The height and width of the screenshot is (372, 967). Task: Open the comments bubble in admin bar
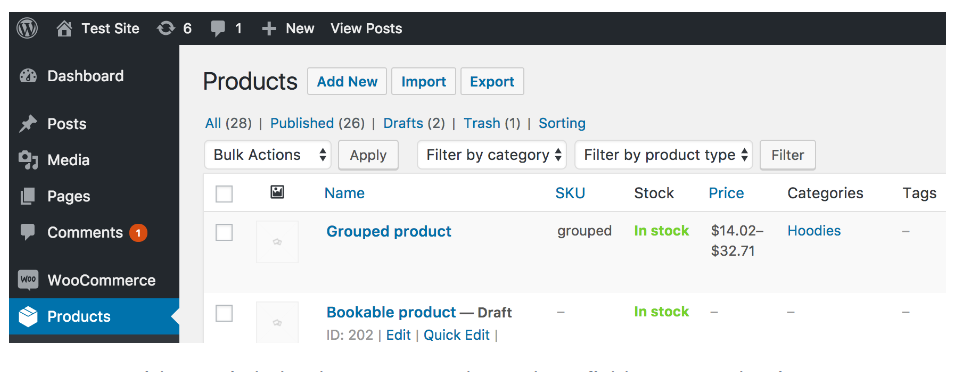click(218, 29)
